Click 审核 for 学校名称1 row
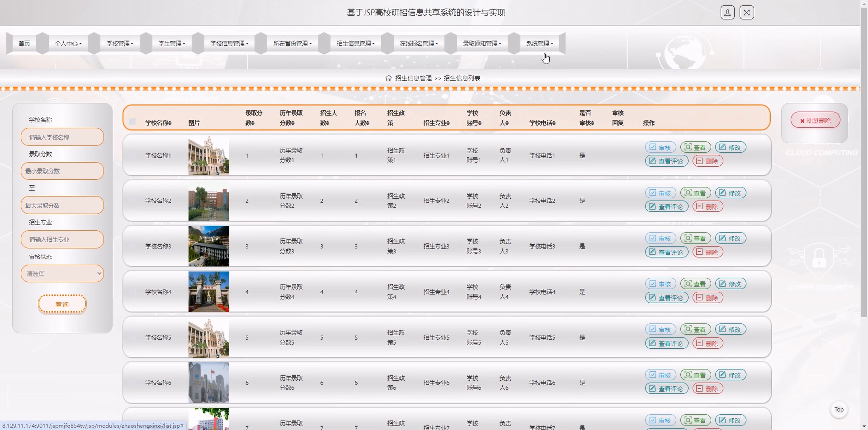868x430 pixels. [x=660, y=148]
